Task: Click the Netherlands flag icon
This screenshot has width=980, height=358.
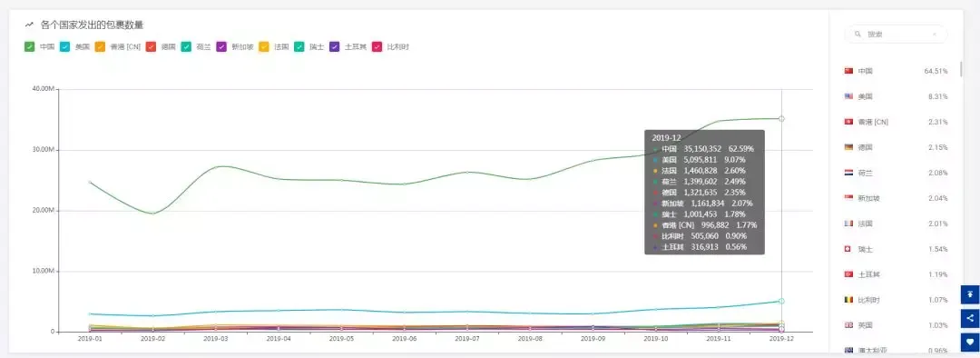Action: (848, 173)
